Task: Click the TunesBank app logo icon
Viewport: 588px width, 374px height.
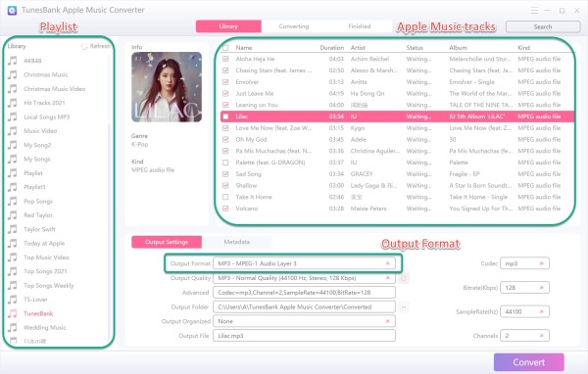Action: click(12, 10)
